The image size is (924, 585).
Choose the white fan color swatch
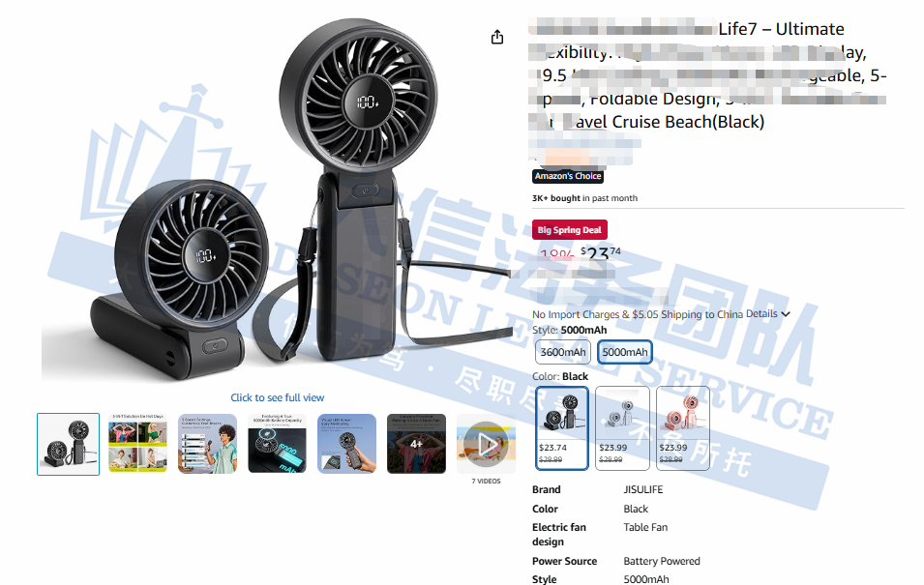pyautogui.click(x=622, y=428)
